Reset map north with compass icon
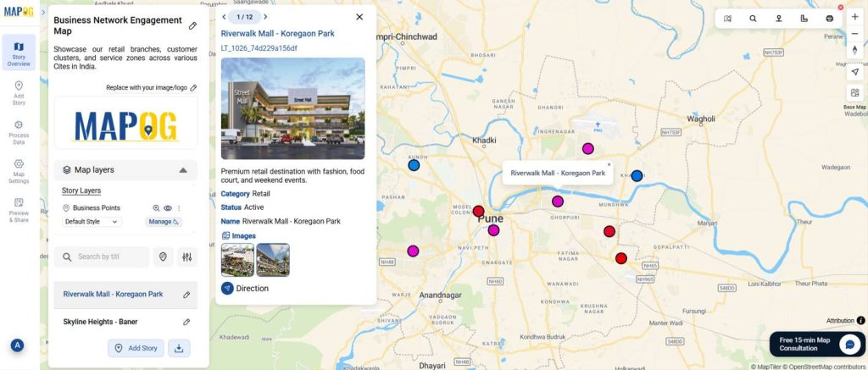This screenshot has width=868, height=370. click(x=854, y=50)
